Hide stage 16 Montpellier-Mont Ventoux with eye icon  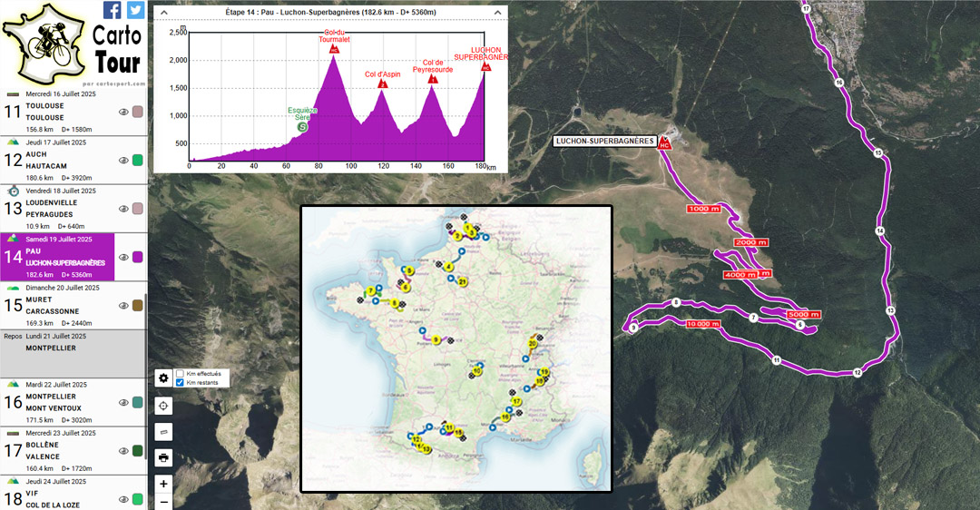[124, 403]
